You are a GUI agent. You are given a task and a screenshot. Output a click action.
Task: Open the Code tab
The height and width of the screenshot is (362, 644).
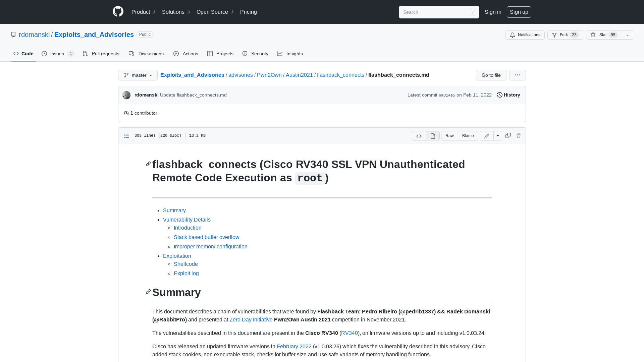click(x=23, y=54)
